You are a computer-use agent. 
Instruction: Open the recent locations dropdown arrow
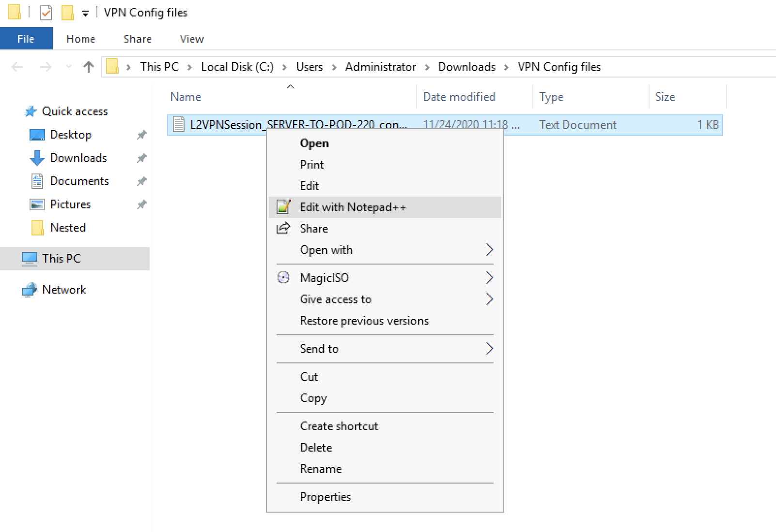pyautogui.click(x=68, y=67)
